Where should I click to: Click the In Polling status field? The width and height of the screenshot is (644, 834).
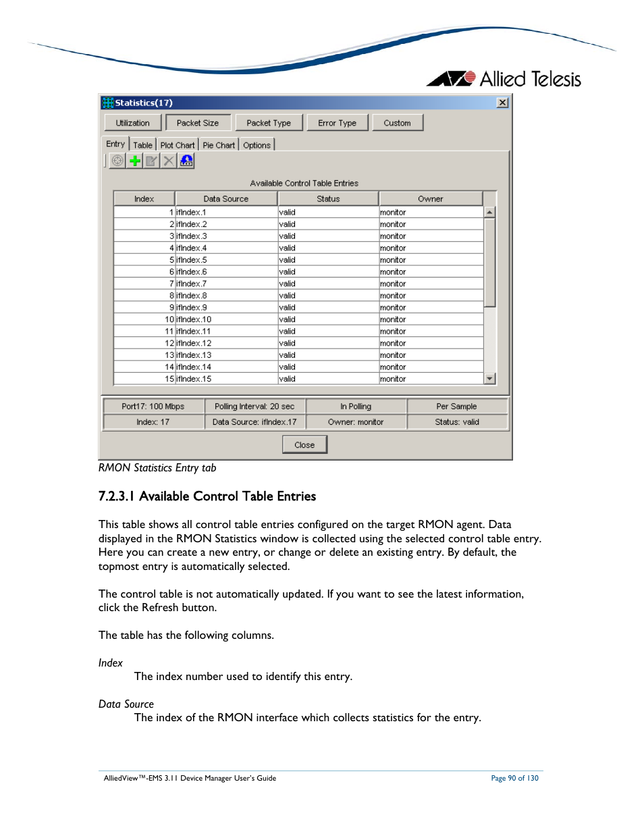coord(356,407)
